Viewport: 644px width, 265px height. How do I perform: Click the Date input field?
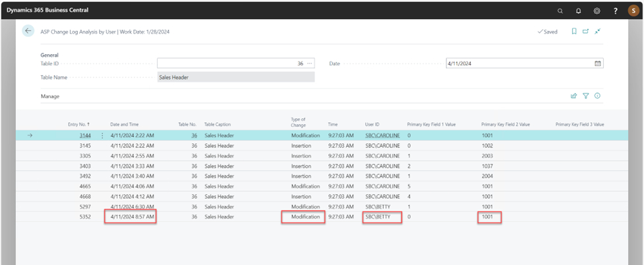524,63
